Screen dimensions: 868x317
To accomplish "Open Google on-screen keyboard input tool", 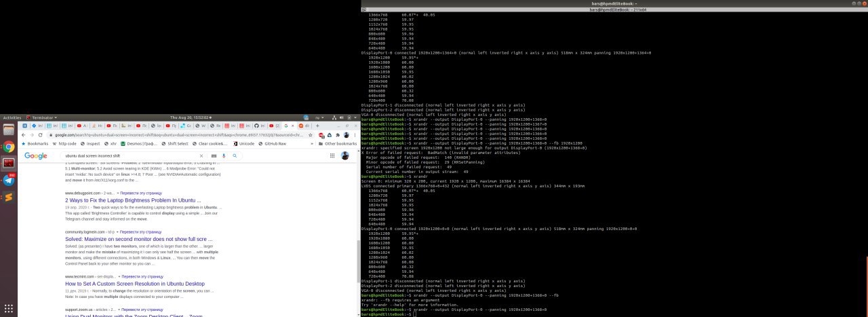I will (214, 155).
